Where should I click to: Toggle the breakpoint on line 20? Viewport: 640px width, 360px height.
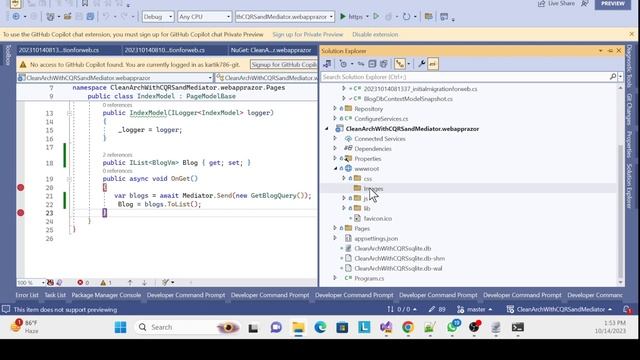pyautogui.click(x=21, y=187)
